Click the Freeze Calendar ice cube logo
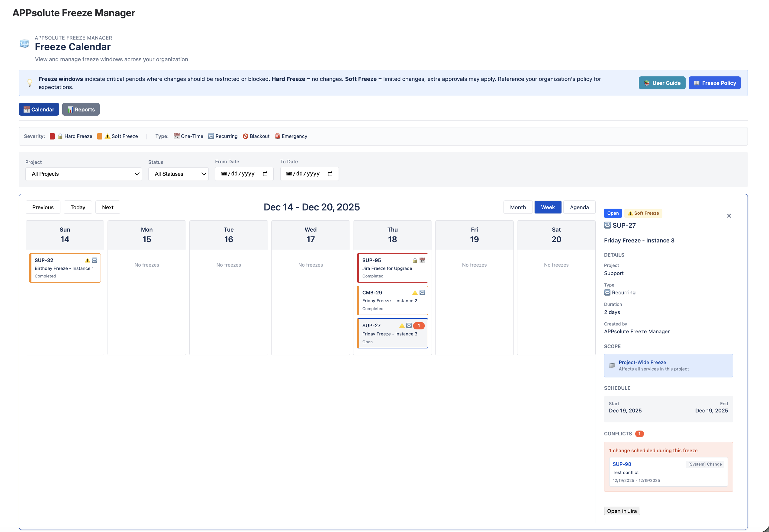 click(24, 44)
